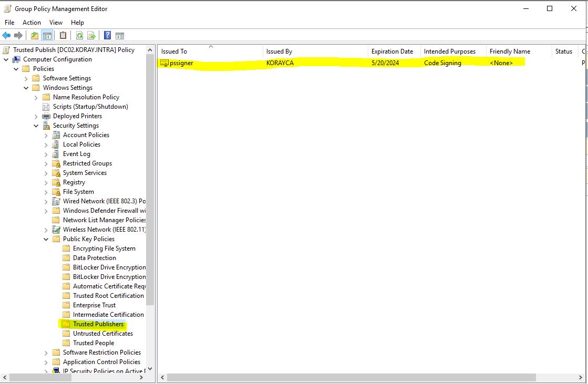This screenshot has height=384, width=588.
Task: Expand the Application Control Policies node
Action: [x=46, y=362]
